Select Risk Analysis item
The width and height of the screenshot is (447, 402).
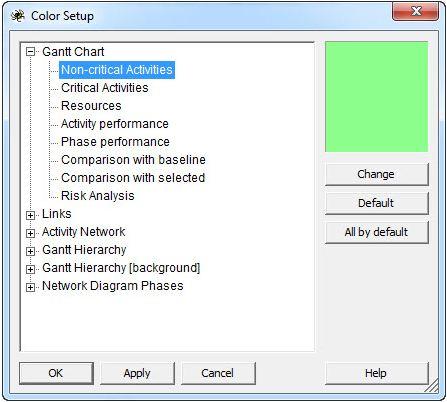(x=98, y=196)
